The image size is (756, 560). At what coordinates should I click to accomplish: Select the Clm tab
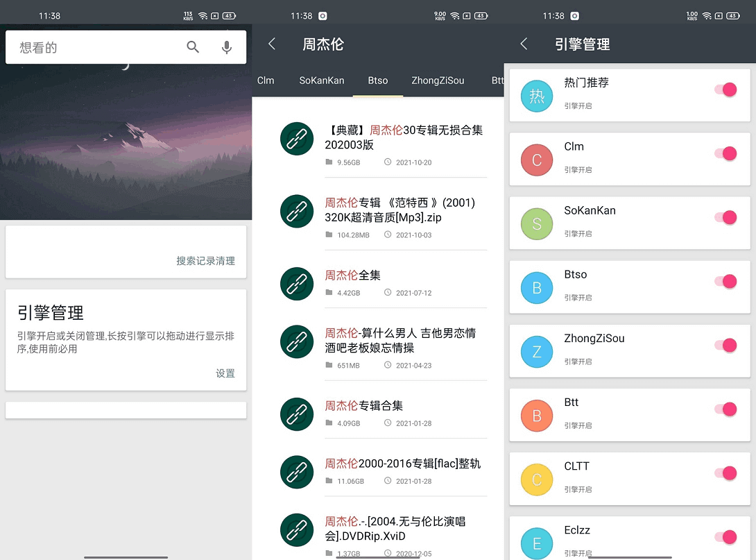coord(266,80)
